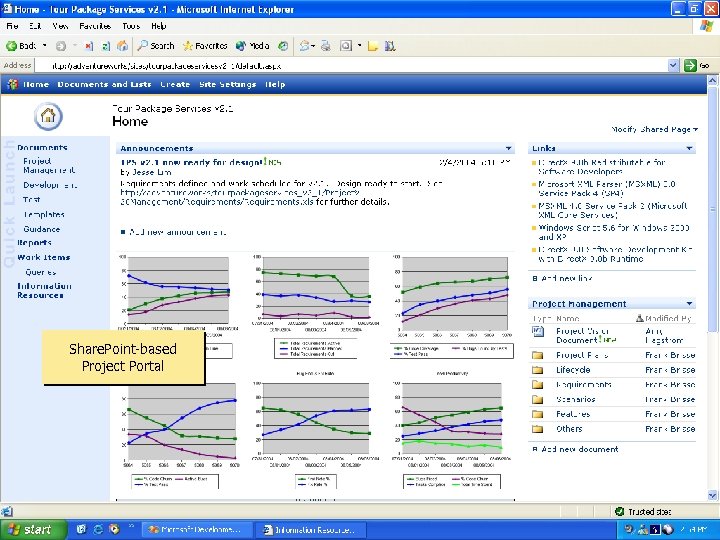
Task: Click the Refresh page icon
Action: pyautogui.click(x=106, y=46)
